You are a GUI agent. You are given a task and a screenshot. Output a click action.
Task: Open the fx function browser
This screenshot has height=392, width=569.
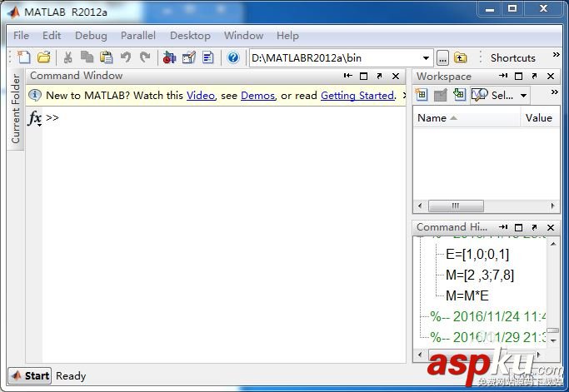pyautogui.click(x=34, y=118)
